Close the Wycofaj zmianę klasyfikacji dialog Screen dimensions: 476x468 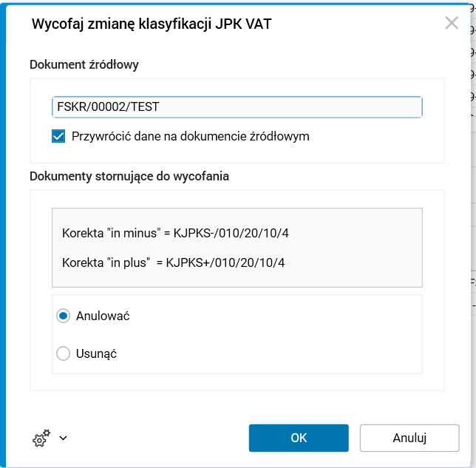tap(452, 23)
